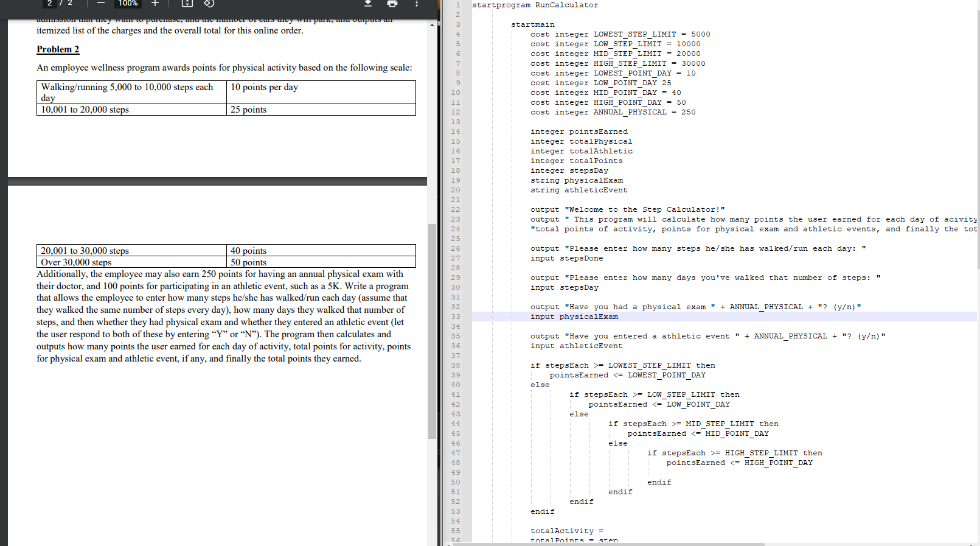Click 'pointsEarned <= HIGH_POINT_DAY' line
The image size is (980, 546).
(x=740, y=463)
